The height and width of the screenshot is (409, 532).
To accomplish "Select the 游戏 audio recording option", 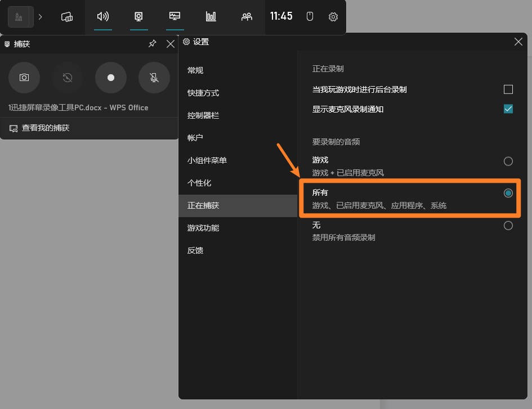I will [508, 161].
